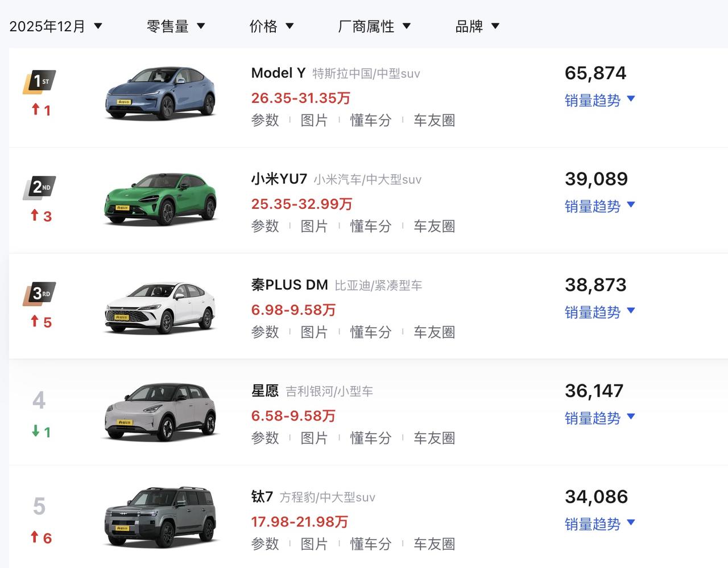Open 参数 for Model Y
This screenshot has width=728, height=568.
click(x=264, y=121)
